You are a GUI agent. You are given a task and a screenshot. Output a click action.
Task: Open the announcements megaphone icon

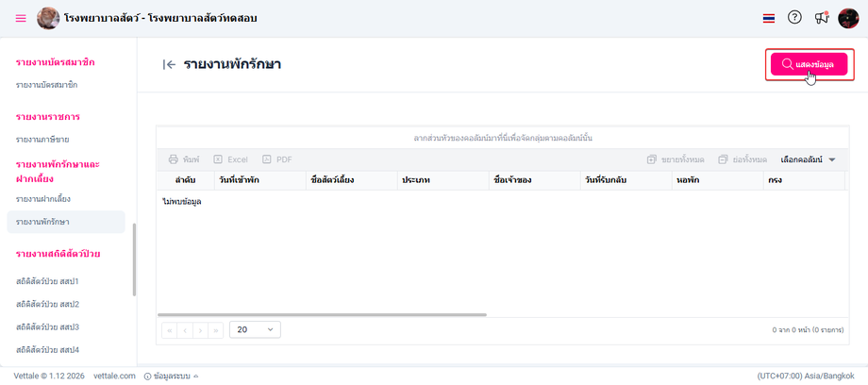point(822,18)
